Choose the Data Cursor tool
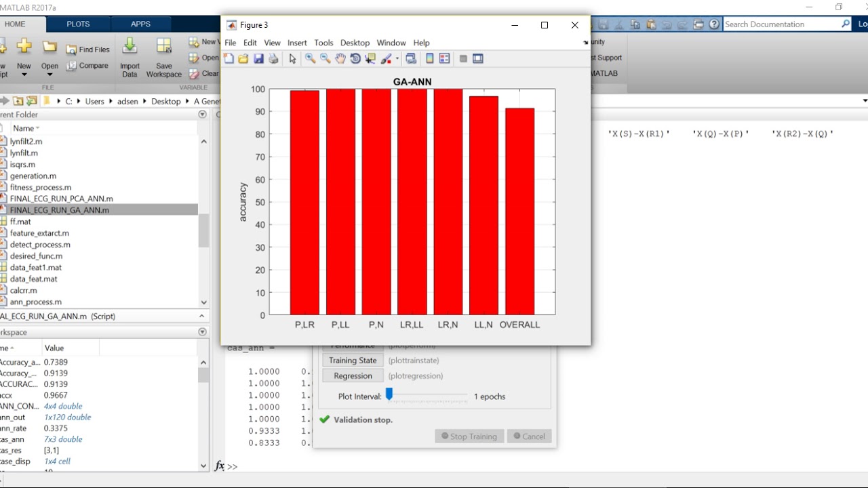The width and height of the screenshot is (868, 488). click(370, 59)
